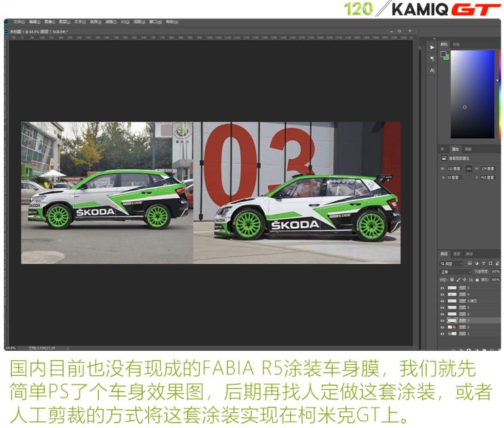Click the X position field in Properties
This screenshot has width=504, height=428.
point(454,177)
